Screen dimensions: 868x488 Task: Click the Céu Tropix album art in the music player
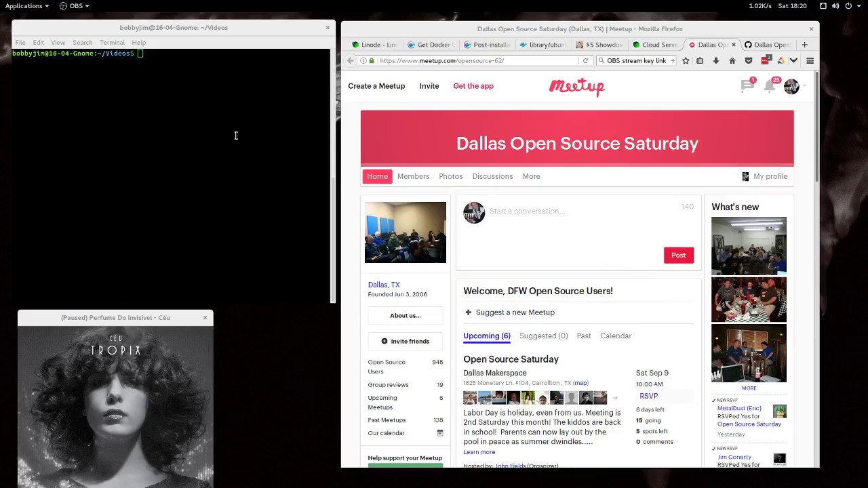(115, 407)
